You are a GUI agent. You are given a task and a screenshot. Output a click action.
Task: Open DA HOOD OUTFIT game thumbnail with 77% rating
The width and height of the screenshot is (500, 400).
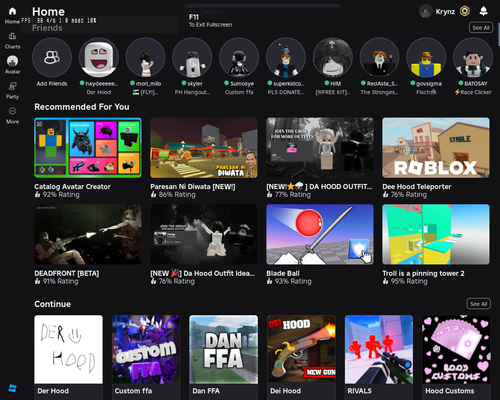point(320,148)
